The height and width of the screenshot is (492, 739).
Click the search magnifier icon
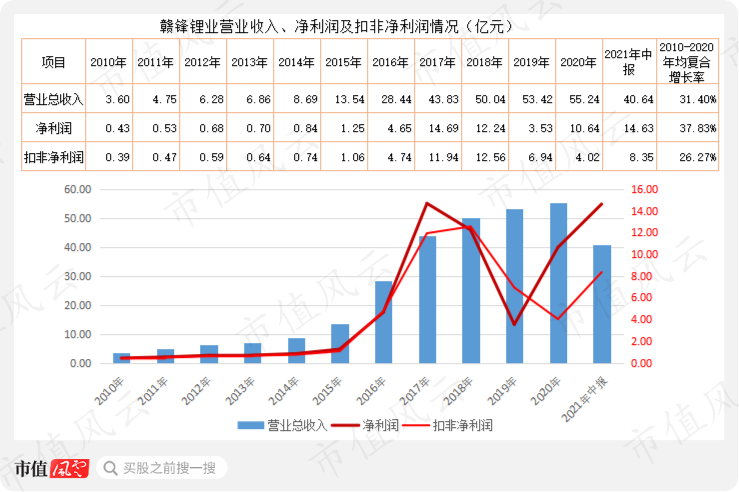pos(110,468)
